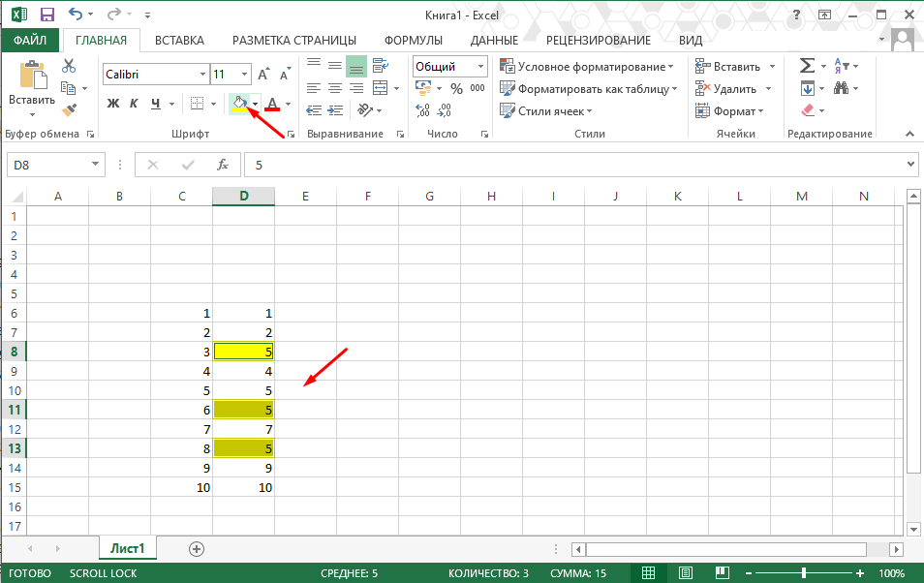The width and height of the screenshot is (924, 583).
Task: Toggle italic К formatting
Action: (134, 104)
